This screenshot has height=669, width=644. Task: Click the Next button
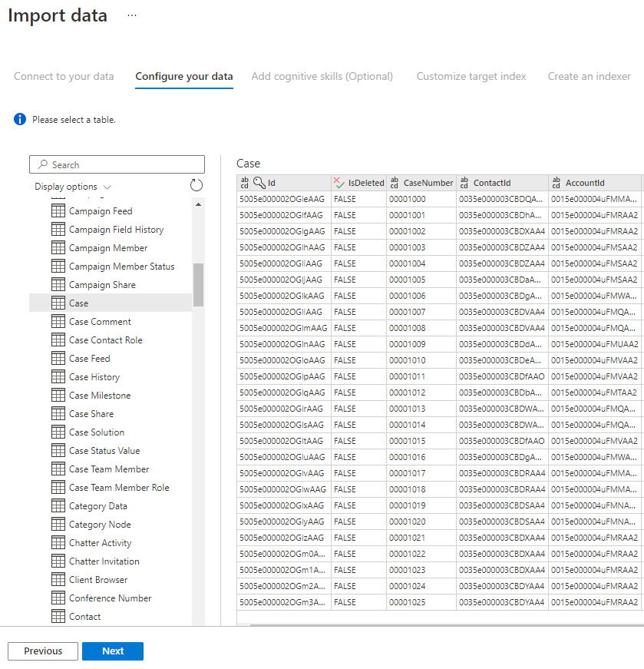(113, 651)
